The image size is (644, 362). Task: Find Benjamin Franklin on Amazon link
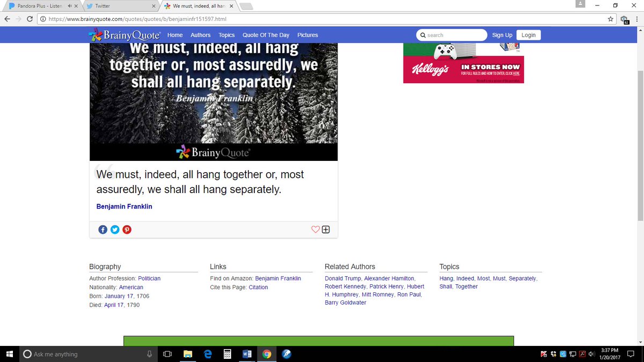[x=278, y=278]
